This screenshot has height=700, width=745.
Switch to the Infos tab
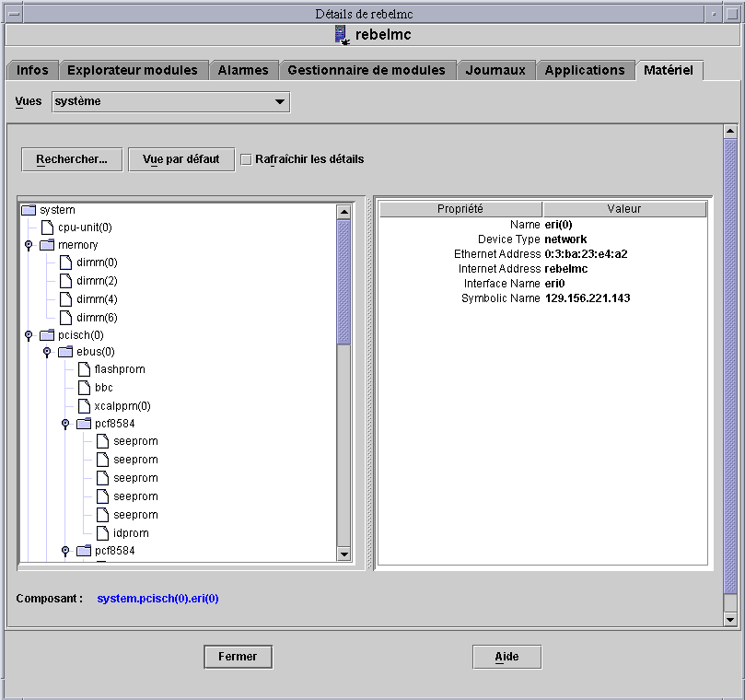(32, 70)
